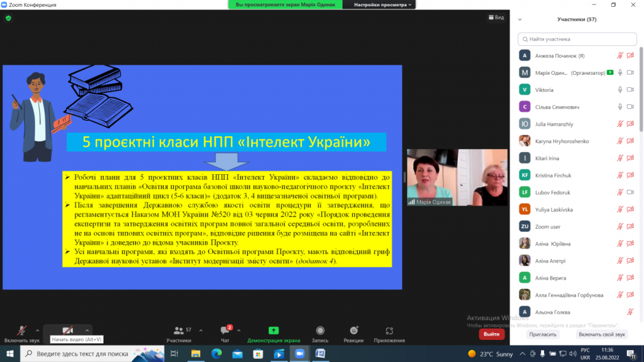Viewport: 644px width, 362px height.
Task: Open the Windows Start menu
Action: (x=10, y=353)
